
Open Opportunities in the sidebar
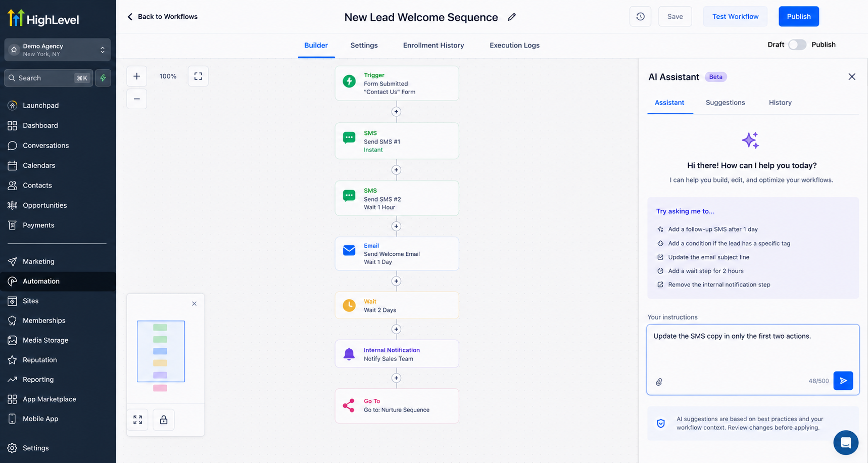coord(58,205)
